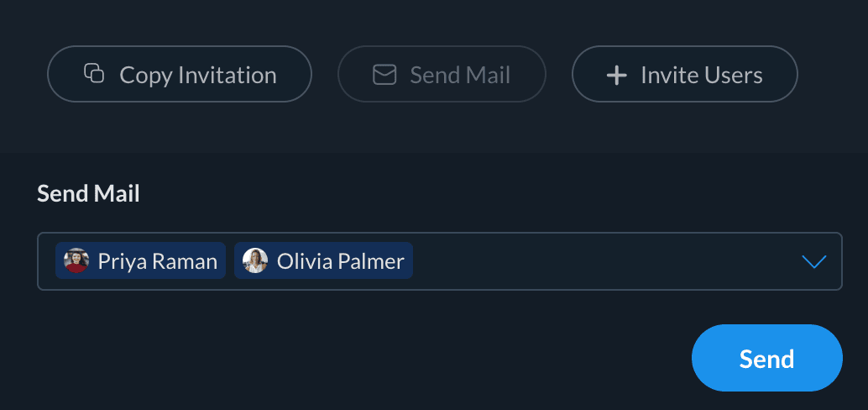The width and height of the screenshot is (868, 410).
Task: Click the word "Send" on the blue button
Action: tap(766, 360)
